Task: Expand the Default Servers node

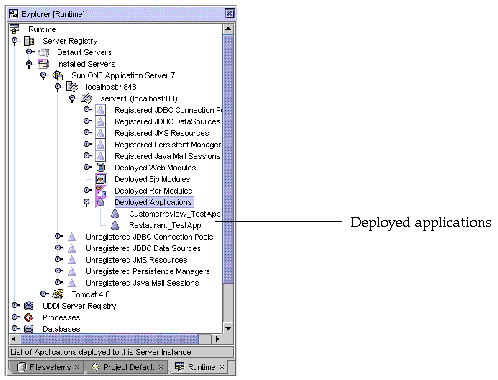Action: [x=29, y=52]
